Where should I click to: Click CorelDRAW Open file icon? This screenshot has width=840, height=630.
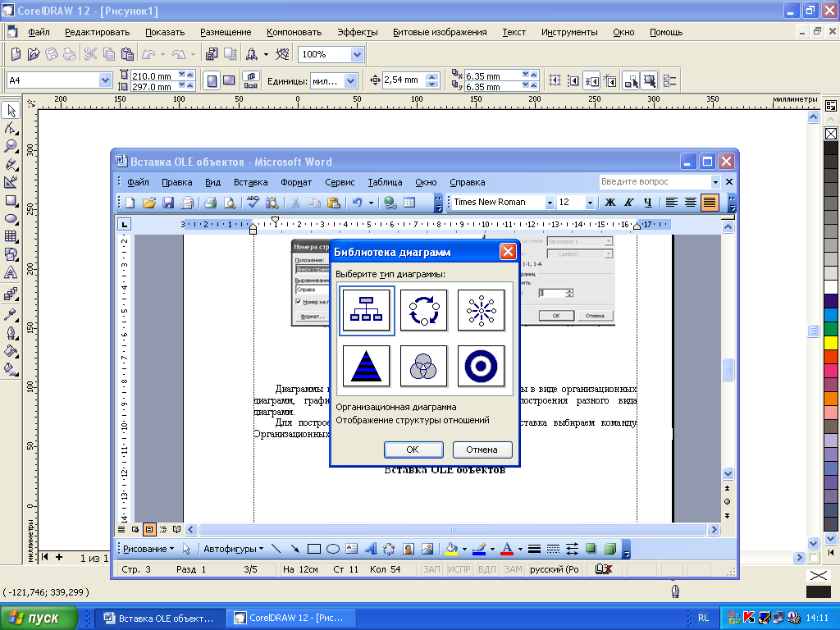coord(34,54)
